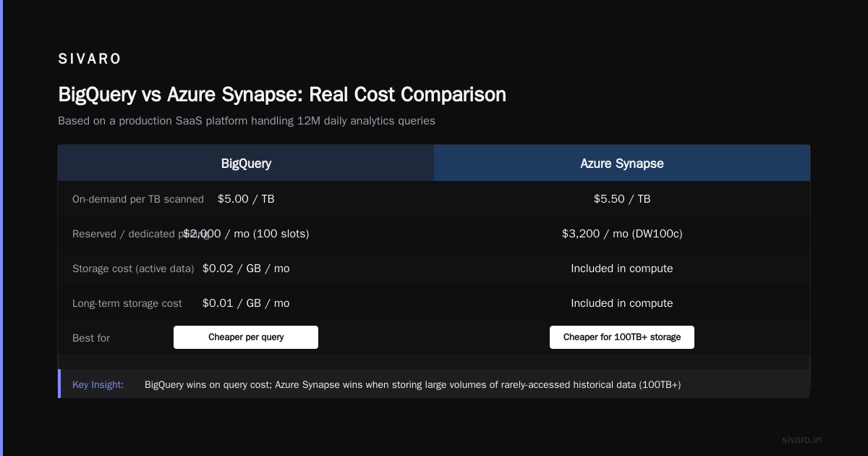Select the Azure Synapse column header
Image resolution: width=868 pixels, height=456 pixels.
coord(622,163)
